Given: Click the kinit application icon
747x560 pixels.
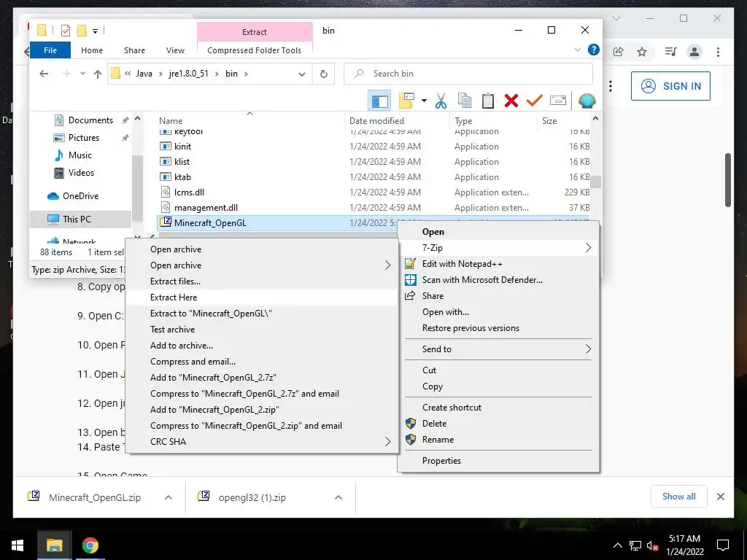Looking at the screenshot, I should (x=166, y=146).
